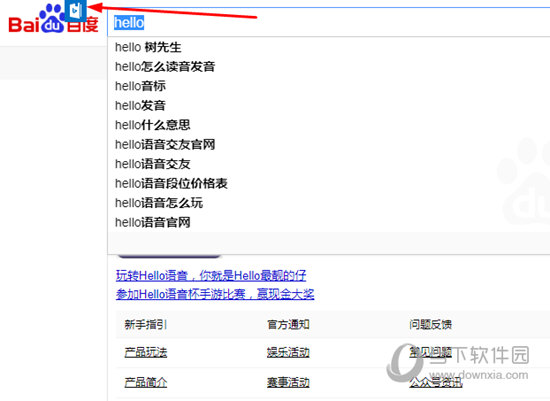Select suggestion "hello 树先生"

pyautogui.click(x=148, y=47)
